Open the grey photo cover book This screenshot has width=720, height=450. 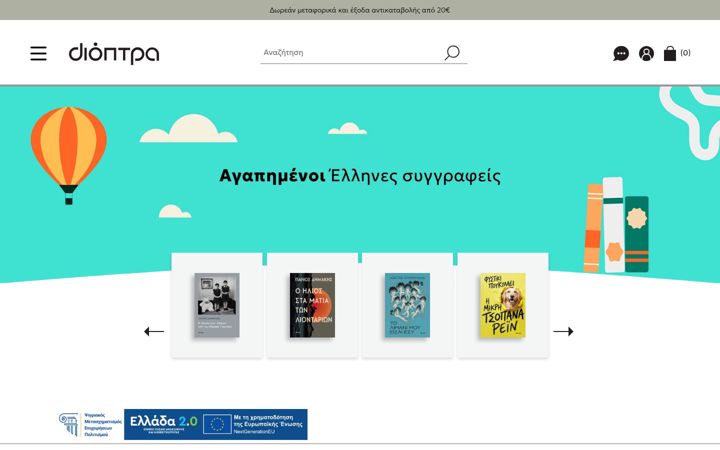(x=217, y=305)
